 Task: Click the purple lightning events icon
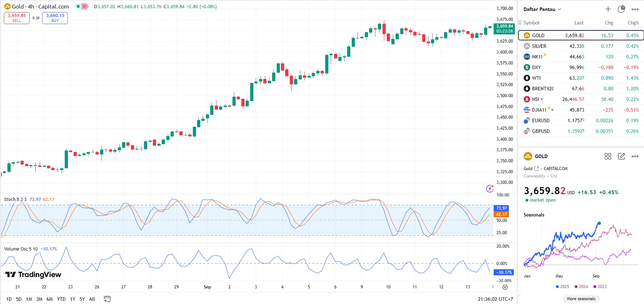pos(490,188)
